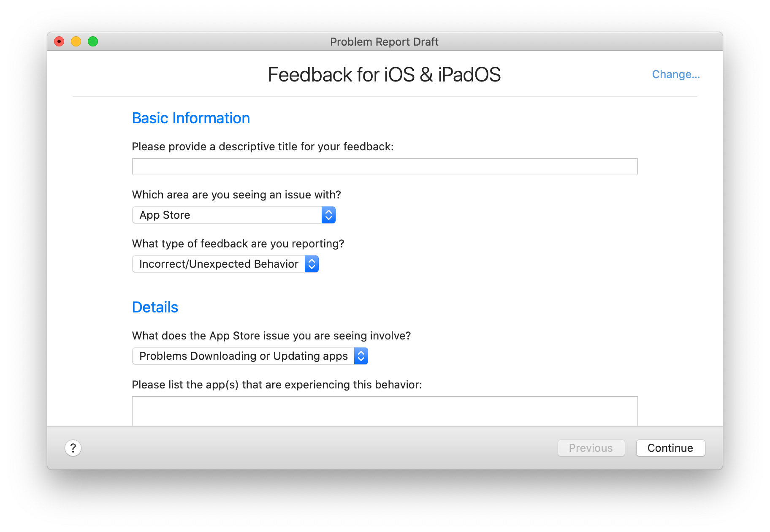The height and width of the screenshot is (532, 770).
Task: Click the Change... link
Action: (x=675, y=74)
